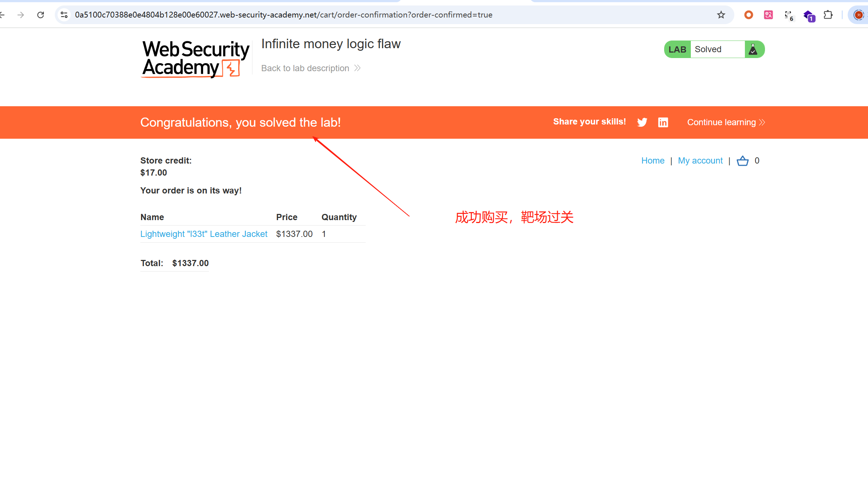Open the purple badge extension icon
This screenshot has height=495, width=868.
click(809, 16)
